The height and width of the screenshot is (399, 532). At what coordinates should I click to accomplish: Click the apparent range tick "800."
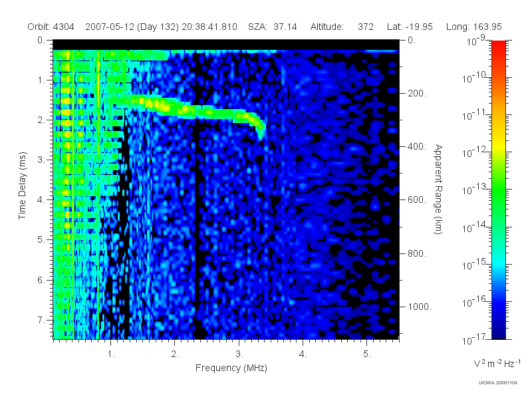[417, 253]
